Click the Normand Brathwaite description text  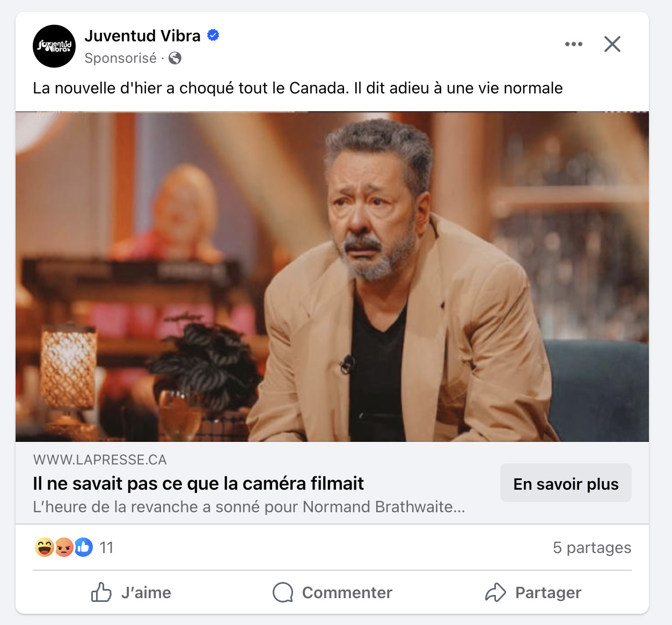(x=249, y=507)
